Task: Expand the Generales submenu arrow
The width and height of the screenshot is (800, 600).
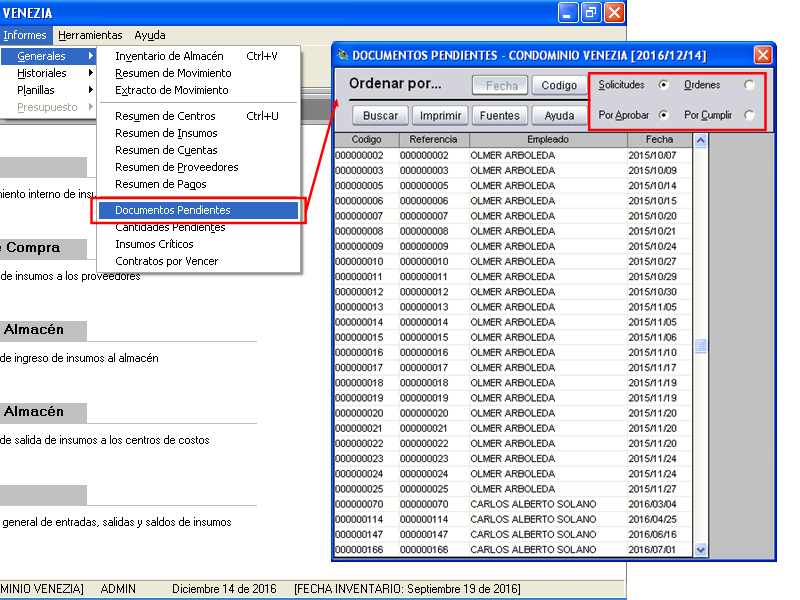Action: click(90, 56)
